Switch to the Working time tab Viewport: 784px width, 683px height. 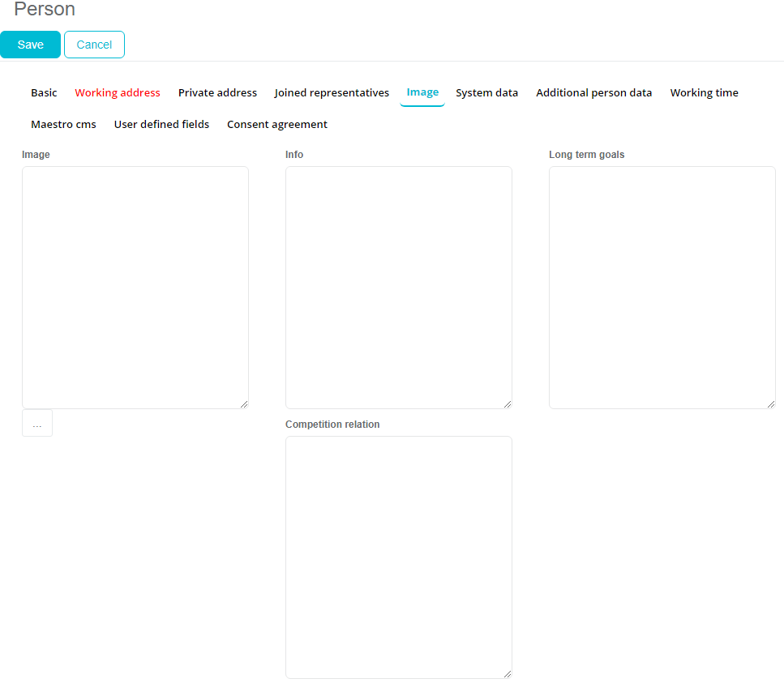[x=704, y=93]
